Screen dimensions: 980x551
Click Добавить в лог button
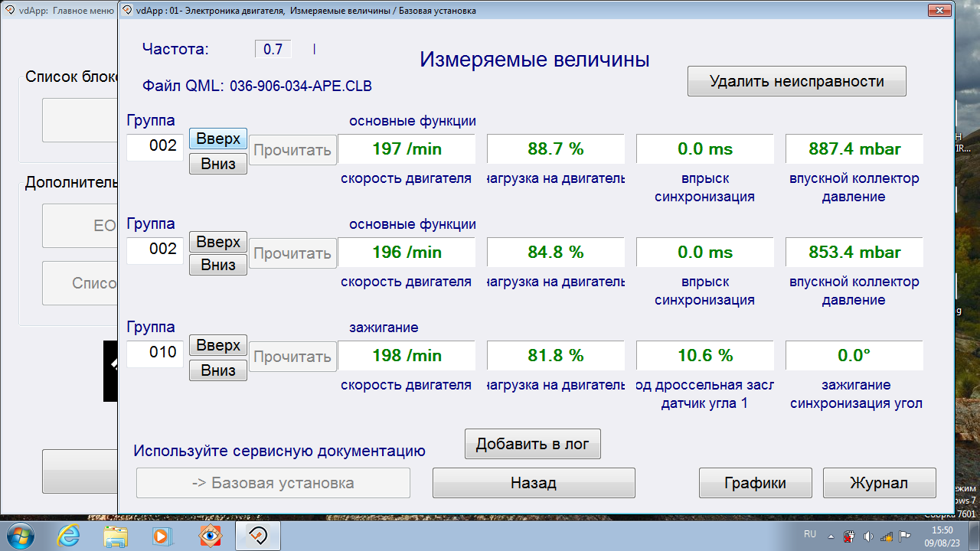[x=532, y=444]
